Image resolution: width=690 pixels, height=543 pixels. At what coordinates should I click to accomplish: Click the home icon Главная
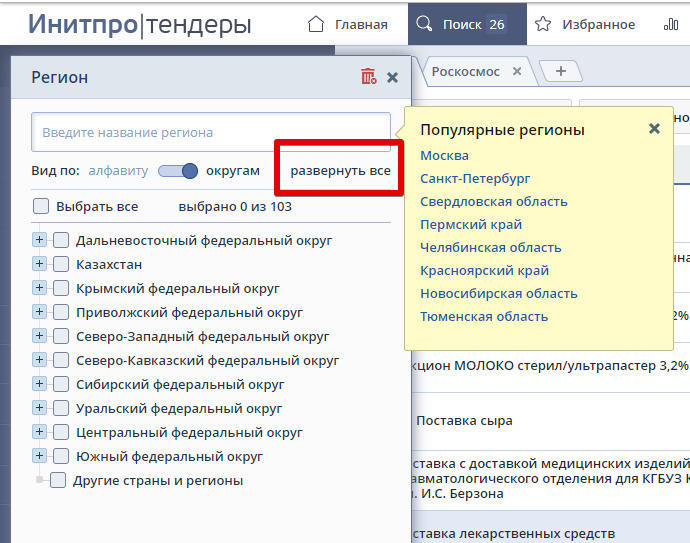point(316,24)
